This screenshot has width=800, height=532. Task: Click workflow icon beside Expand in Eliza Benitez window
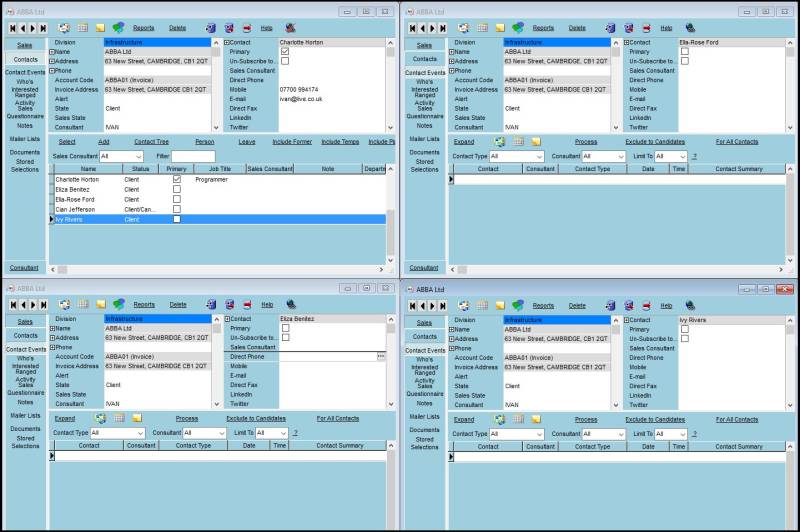coord(101,418)
